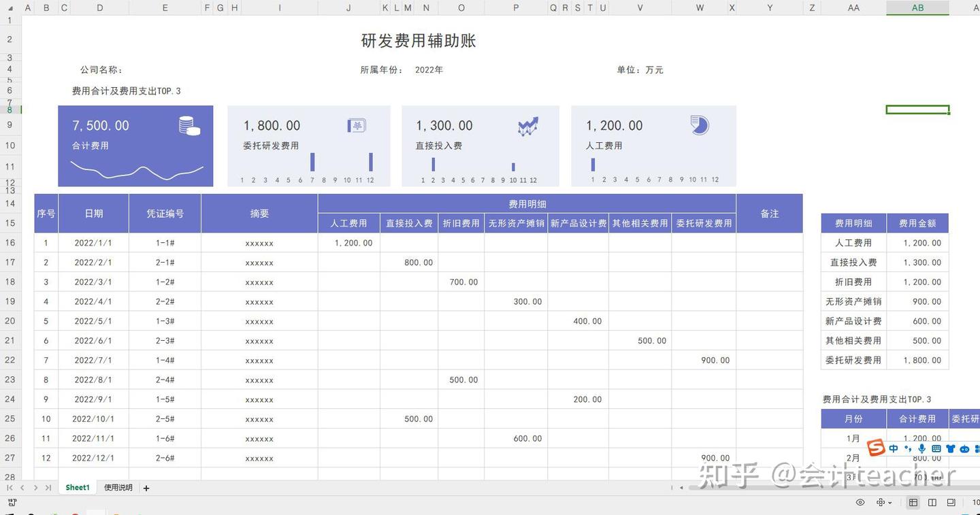Click the eye reading-mode icon in status bar
The image size is (980, 515).
click(860, 503)
